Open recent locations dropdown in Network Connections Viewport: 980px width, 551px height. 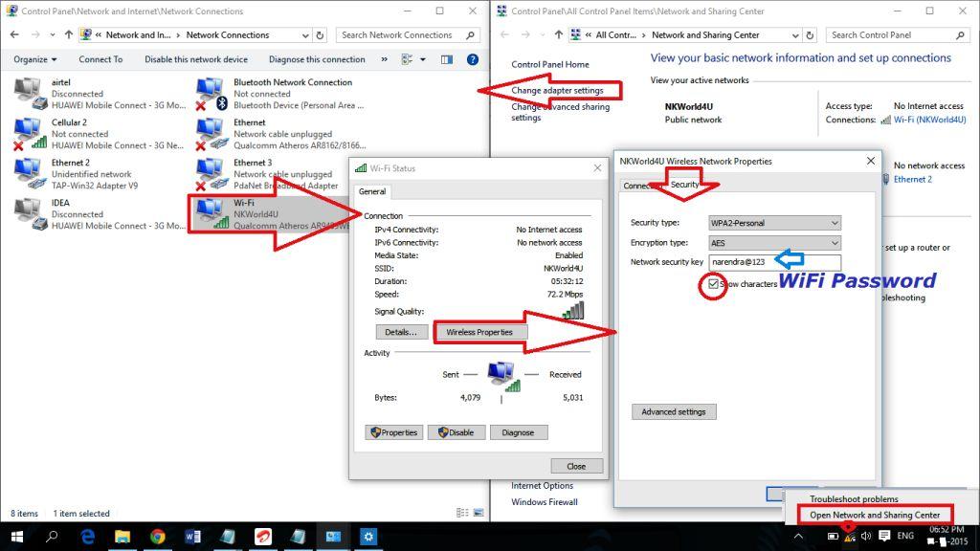pyautogui.click(x=53, y=35)
